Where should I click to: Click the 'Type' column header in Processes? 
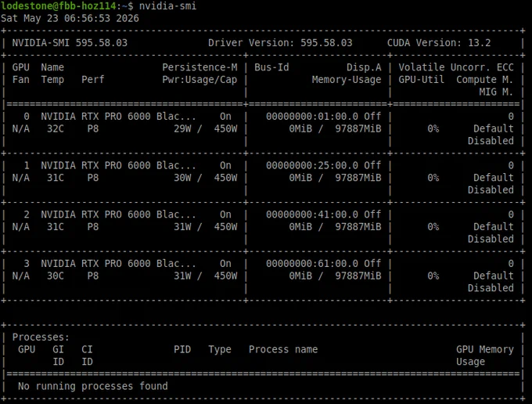click(220, 349)
